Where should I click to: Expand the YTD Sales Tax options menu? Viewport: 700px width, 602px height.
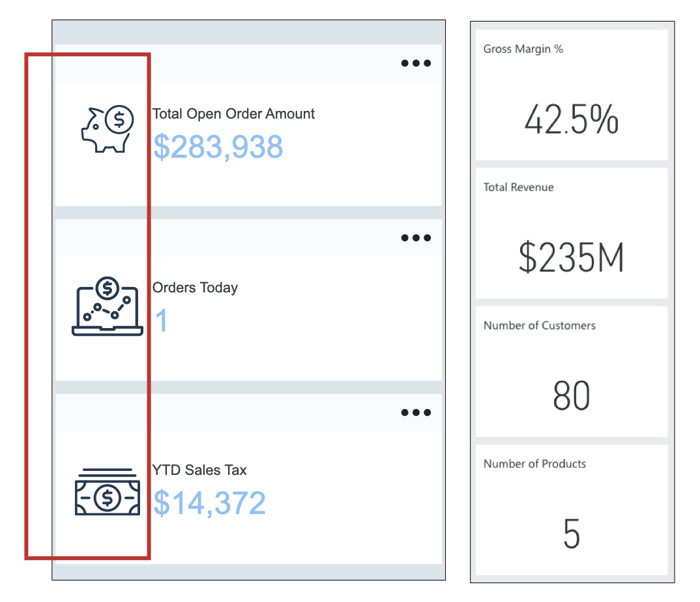click(x=416, y=412)
